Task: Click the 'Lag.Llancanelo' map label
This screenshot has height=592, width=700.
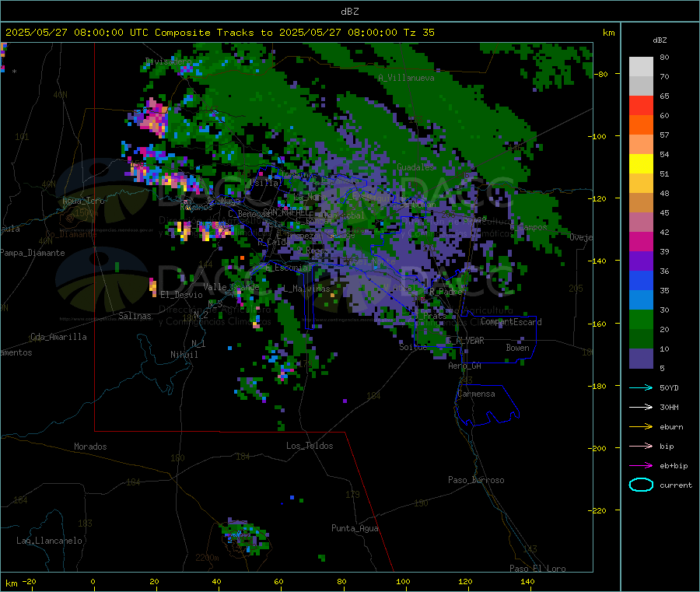Action: pos(49,541)
